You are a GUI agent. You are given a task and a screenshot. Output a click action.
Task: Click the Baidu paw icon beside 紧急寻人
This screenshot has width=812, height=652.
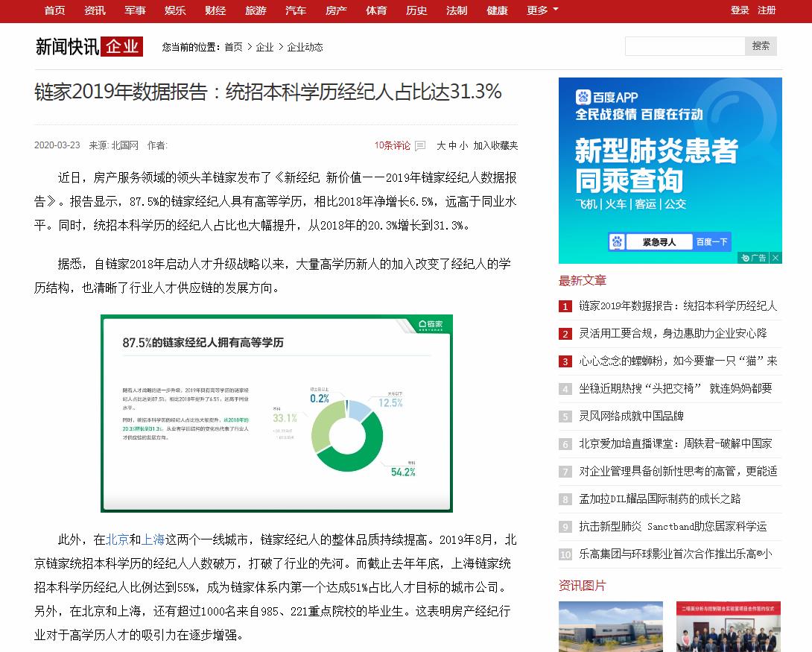(617, 242)
